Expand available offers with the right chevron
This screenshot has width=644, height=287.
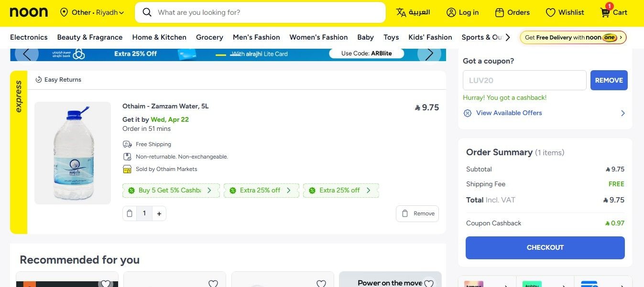click(622, 113)
